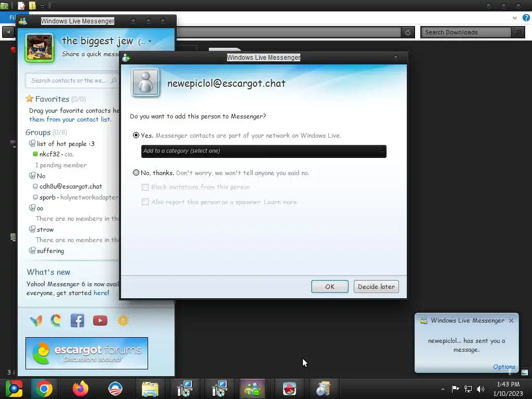Select the No, thanks radio button
This screenshot has width=532, height=399.
(x=136, y=172)
